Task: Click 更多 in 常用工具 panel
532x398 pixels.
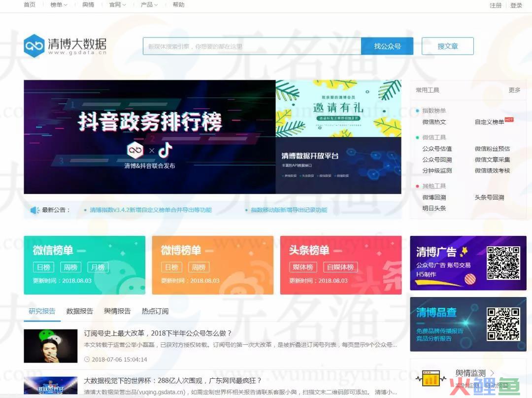Action: (x=514, y=90)
